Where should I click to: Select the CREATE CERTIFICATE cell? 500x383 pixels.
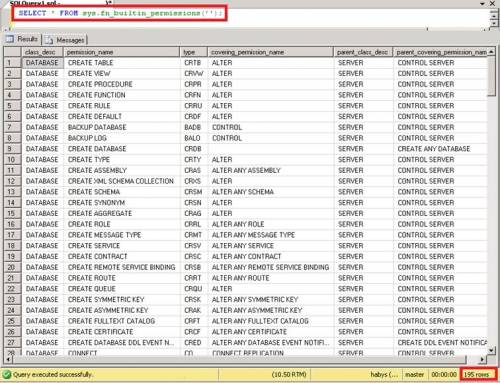point(122,332)
